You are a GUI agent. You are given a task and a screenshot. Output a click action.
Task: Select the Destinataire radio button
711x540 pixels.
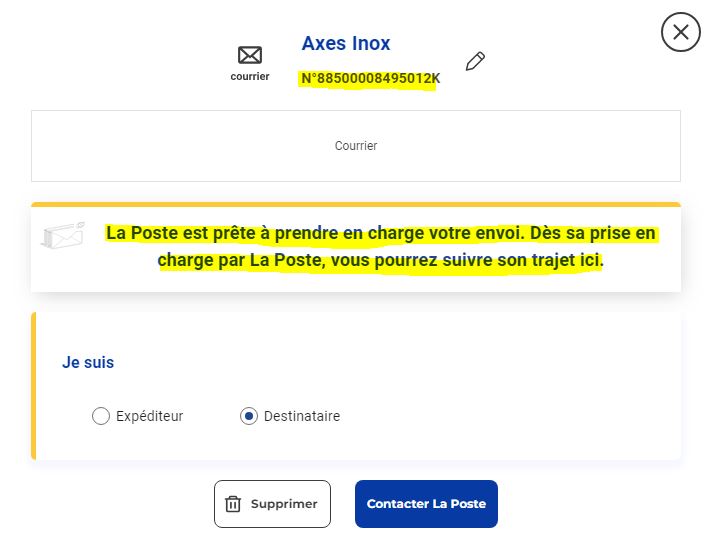[x=249, y=416]
